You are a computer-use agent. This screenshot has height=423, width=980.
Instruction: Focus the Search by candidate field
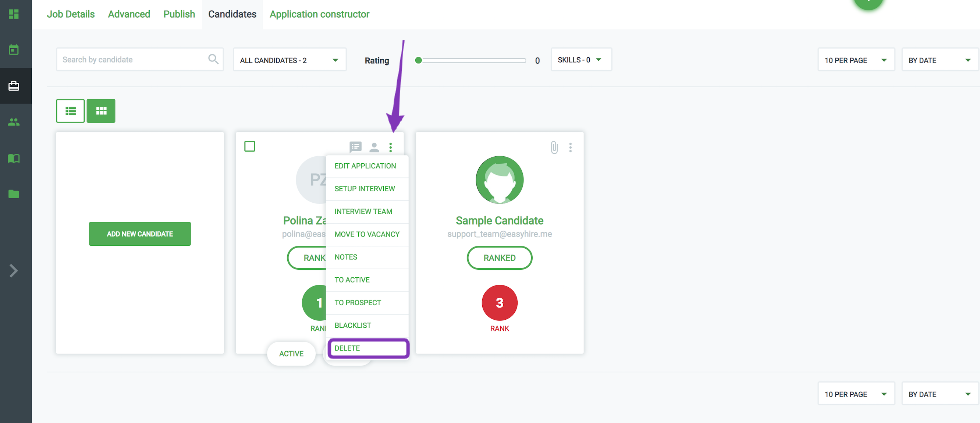click(133, 59)
